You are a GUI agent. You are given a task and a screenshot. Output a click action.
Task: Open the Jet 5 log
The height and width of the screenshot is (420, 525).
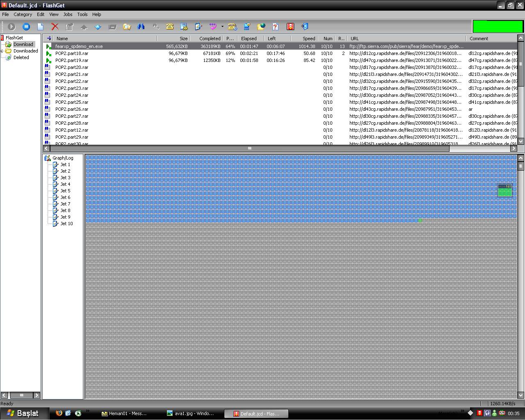(x=65, y=191)
